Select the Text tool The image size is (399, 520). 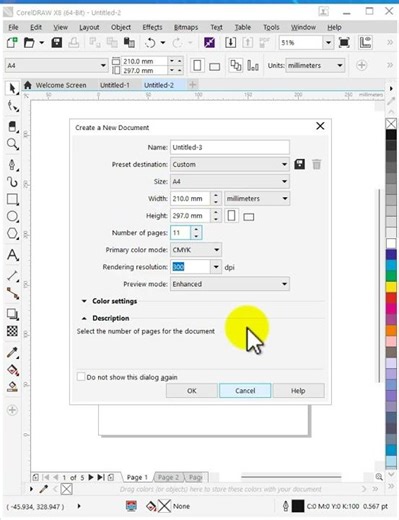[x=12, y=255]
